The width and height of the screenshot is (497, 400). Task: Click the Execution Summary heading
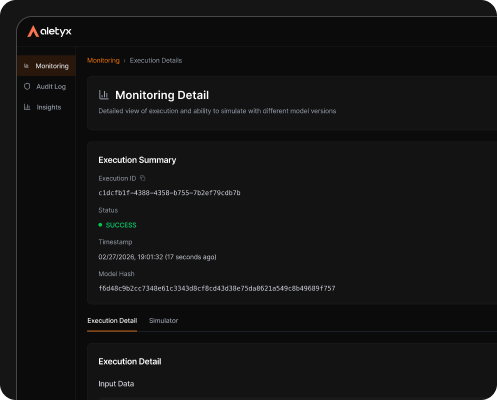pos(137,160)
